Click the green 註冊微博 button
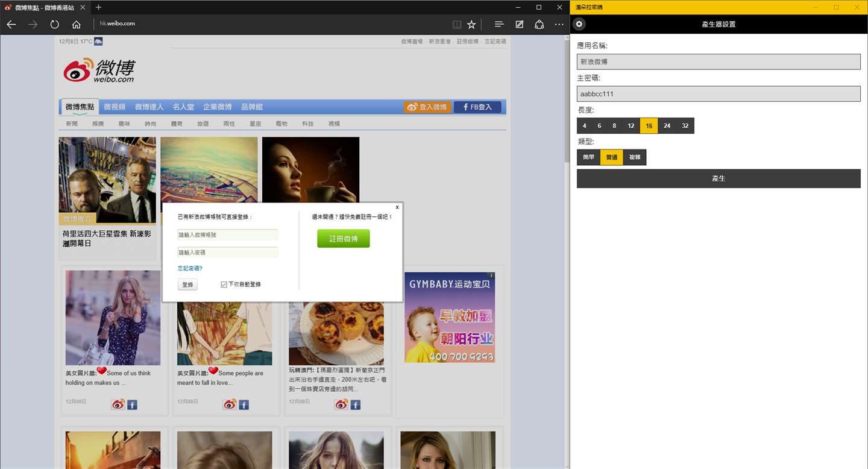The image size is (868, 469). pyautogui.click(x=344, y=239)
